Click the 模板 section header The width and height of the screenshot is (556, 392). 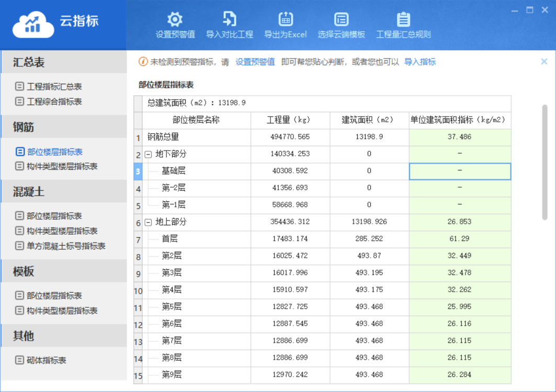(64, 271)
